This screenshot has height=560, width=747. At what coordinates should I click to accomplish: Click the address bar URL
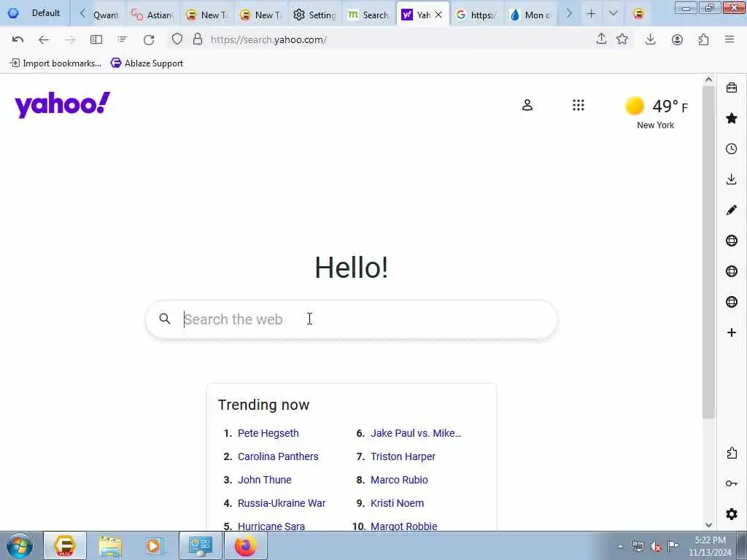tap(268, 39)
